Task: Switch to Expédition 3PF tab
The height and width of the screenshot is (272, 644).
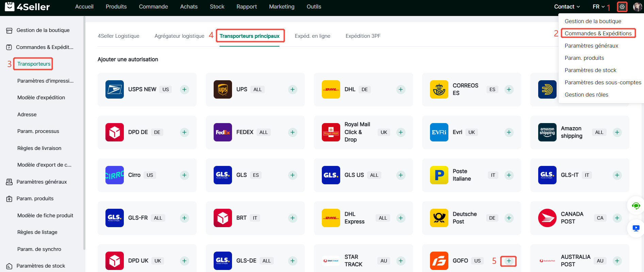Action: [x=363, y=36]
